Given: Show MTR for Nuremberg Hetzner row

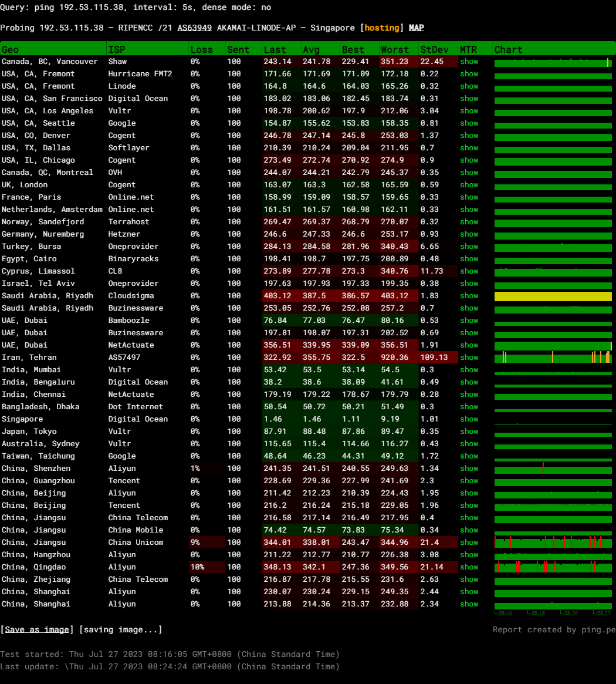Looking at the screenshot, I should click(x=469, y=234).
